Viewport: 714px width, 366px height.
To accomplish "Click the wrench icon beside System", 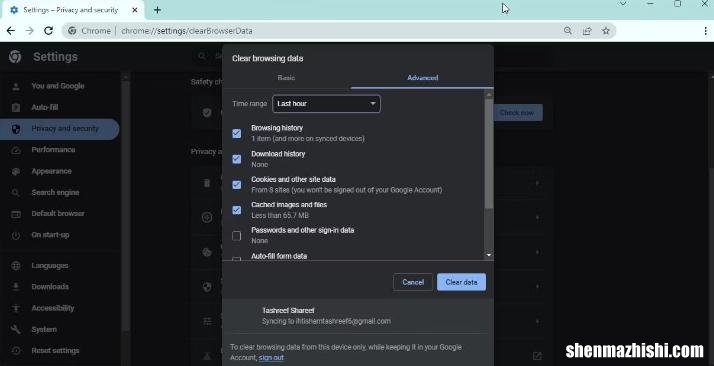I will [x=16, y=329].
